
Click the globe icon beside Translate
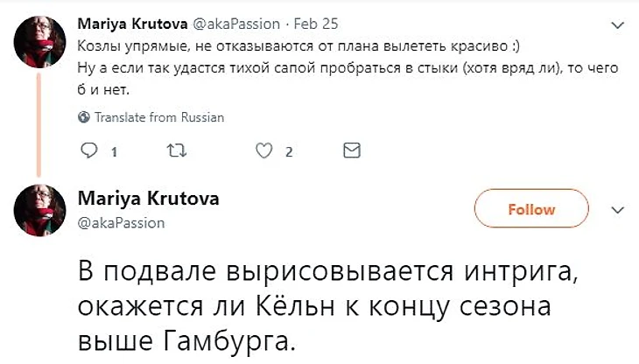(x=84, y=117)
